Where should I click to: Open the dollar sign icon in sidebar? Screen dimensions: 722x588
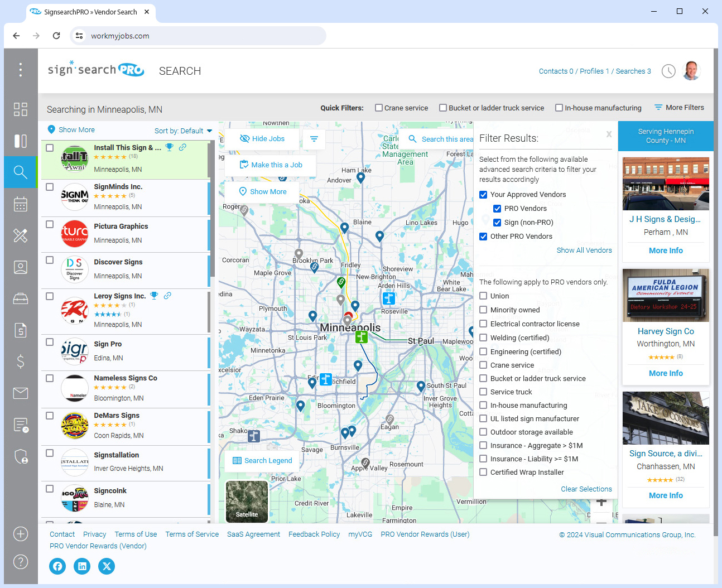coord(21,362)
